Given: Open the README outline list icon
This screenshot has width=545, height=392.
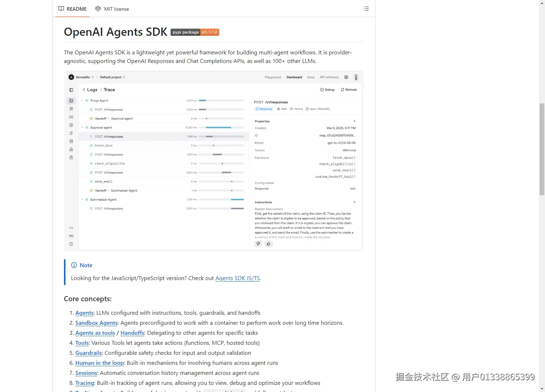Looking at the screenshot, I should [x=366, y=9].
